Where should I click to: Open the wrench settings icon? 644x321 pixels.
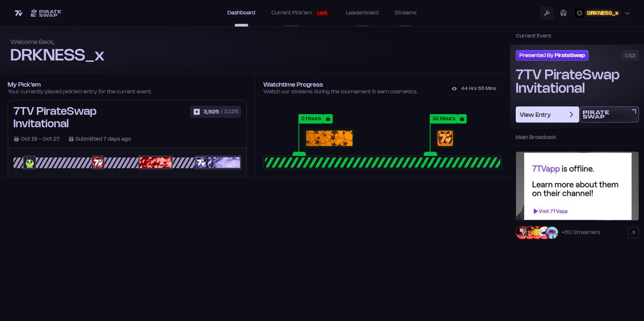pyautogui.click(x=548, y=13)
